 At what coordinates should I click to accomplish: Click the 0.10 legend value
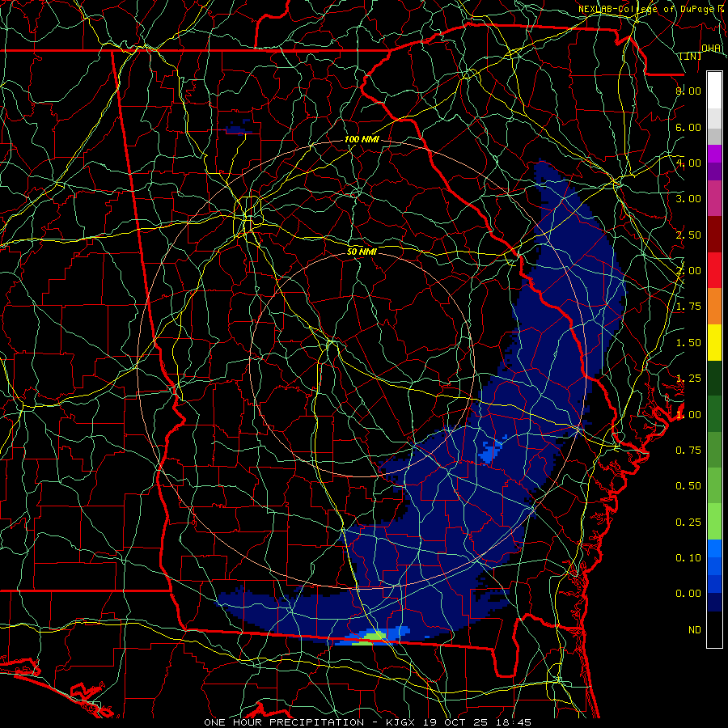point(688,558)
